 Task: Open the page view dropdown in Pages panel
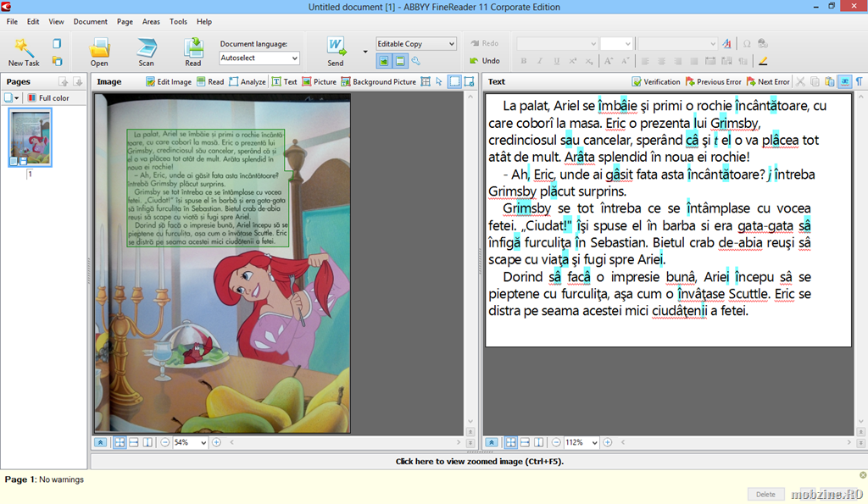coord(12,98)
